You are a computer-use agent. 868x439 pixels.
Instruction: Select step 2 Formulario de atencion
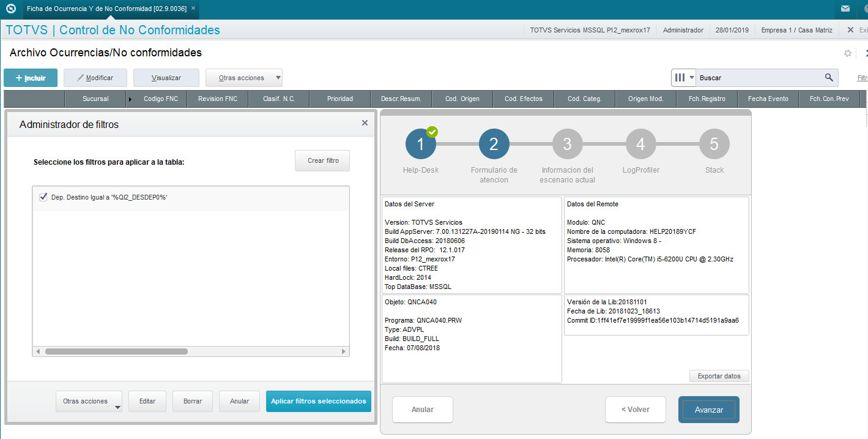point(494,144)
